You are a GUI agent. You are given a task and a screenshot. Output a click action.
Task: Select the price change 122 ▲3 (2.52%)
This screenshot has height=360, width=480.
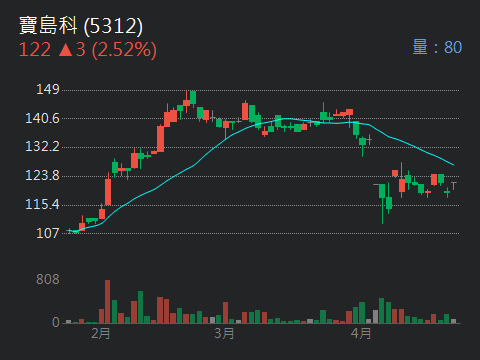point(88,50)
